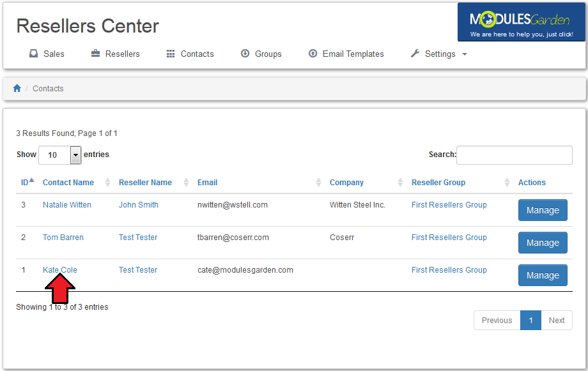
Task: Click the Previous pagination button
Action: (x=497, y=321)
